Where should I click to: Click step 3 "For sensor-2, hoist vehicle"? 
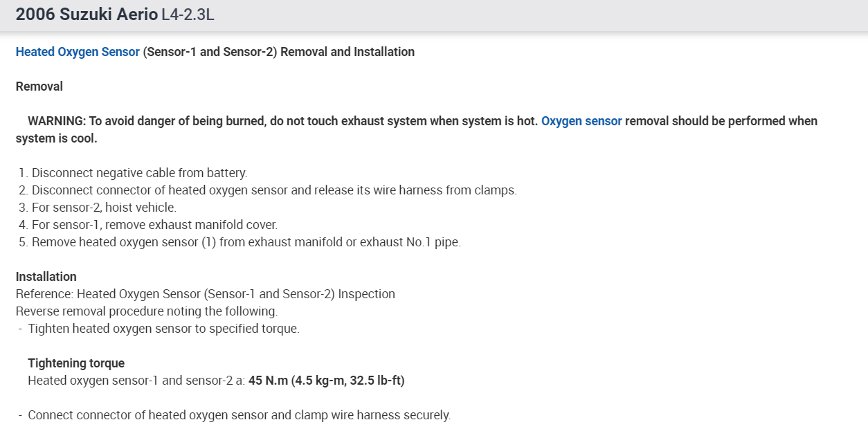pos(104,208)
